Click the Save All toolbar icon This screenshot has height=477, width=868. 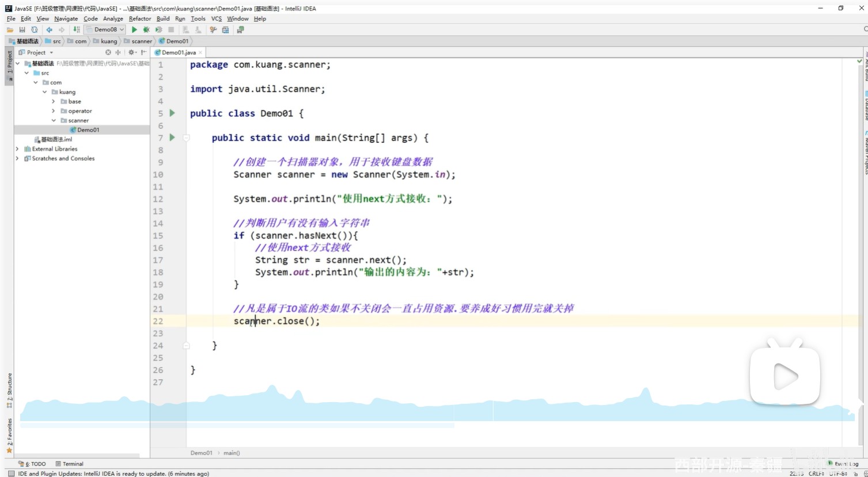point(22,29)
